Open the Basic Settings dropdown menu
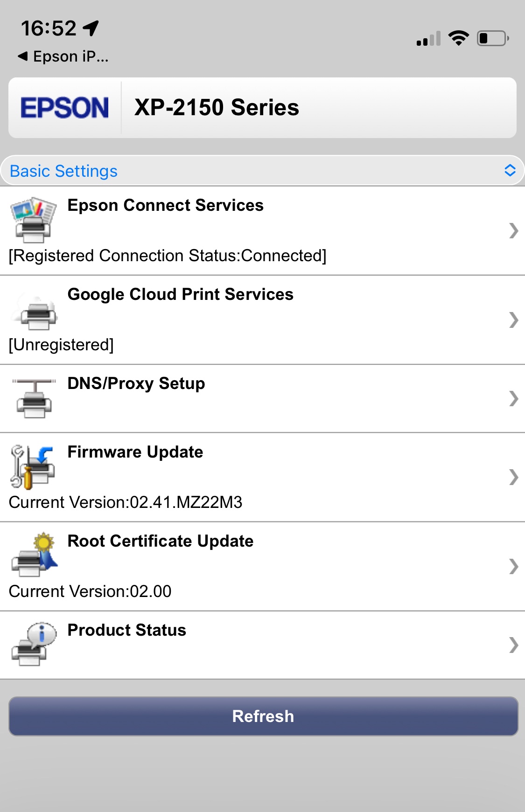 pos(262,171)
